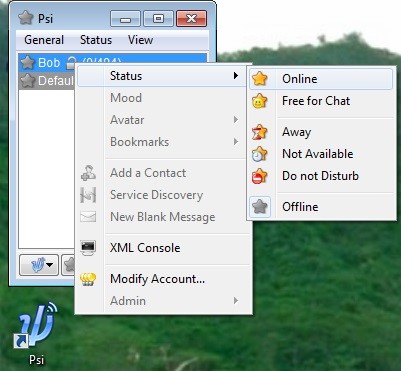Click the Add a Contact person icon
Viewport: 401px width, 371px height.
click(88, 173)
